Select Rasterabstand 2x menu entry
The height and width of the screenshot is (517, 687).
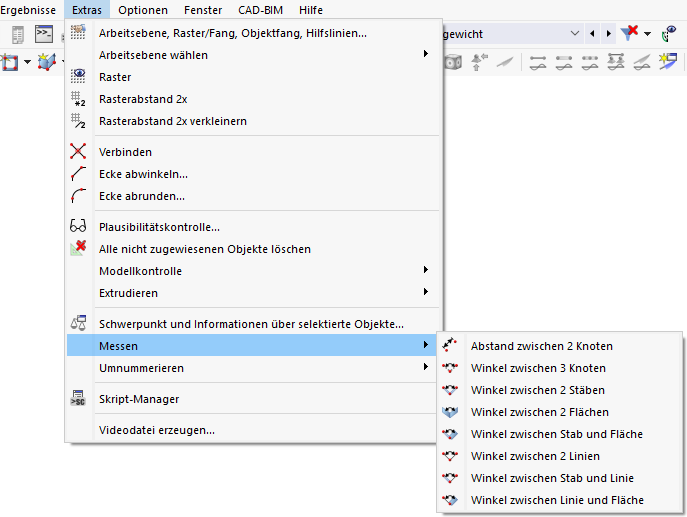click(x=253, y=99)
